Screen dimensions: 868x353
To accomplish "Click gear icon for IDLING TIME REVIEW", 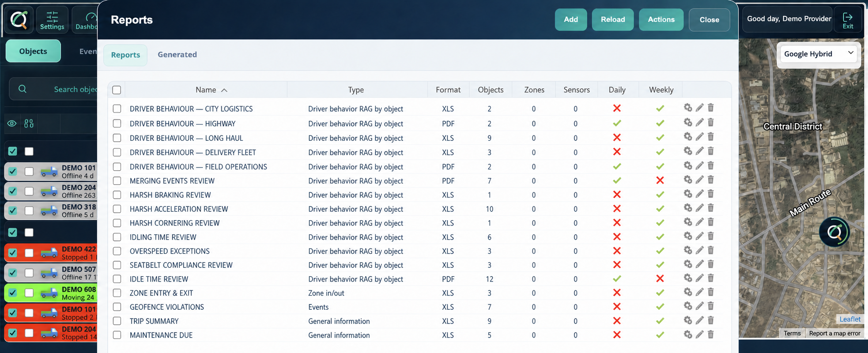I will (688, 236).
